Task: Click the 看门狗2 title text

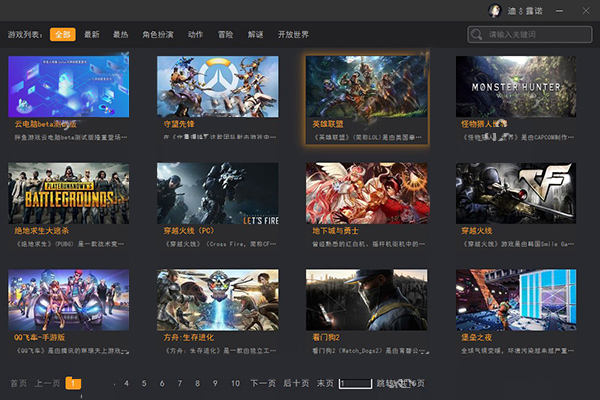Action: tap(326, 337)
